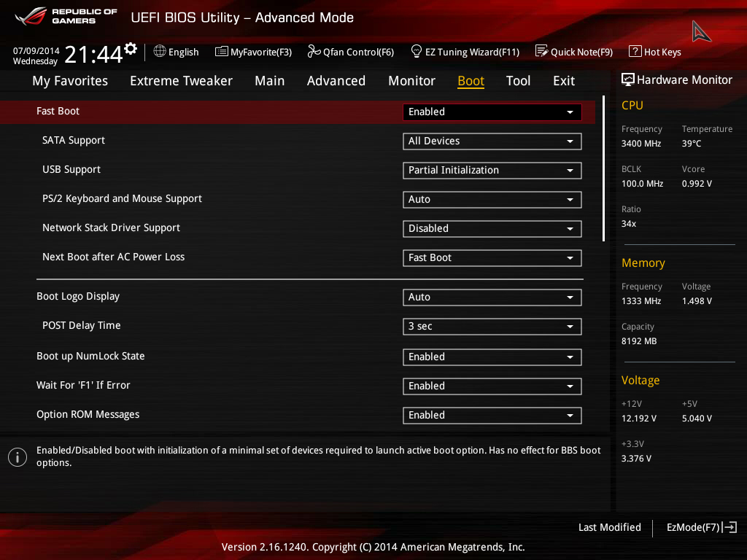
Task: Click the globe language icon
Action: 160,51
